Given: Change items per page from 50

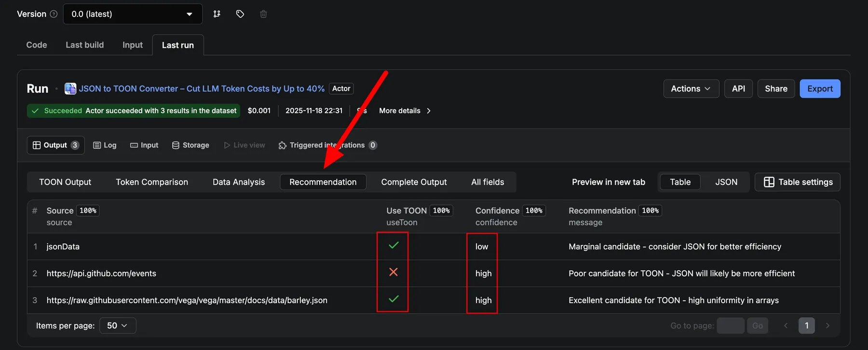Looking at the screenshot, I should [118, 326].
